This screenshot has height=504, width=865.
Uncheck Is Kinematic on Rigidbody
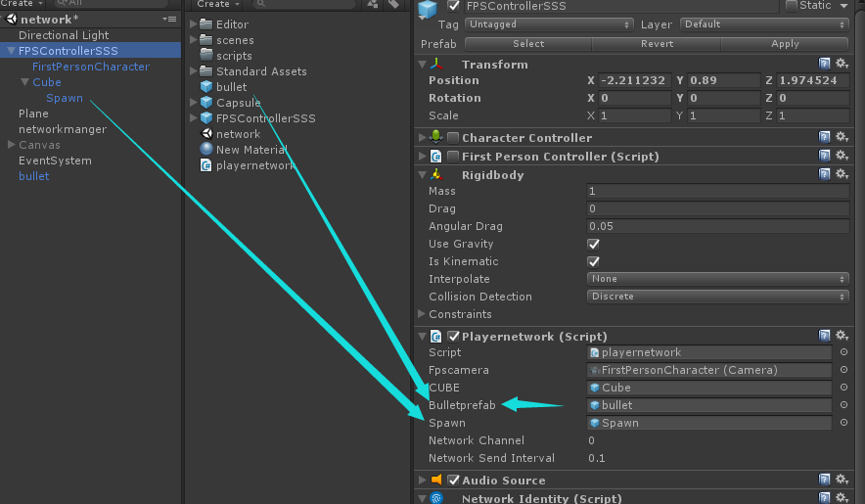pyautogui.click(x=594, y=261)
